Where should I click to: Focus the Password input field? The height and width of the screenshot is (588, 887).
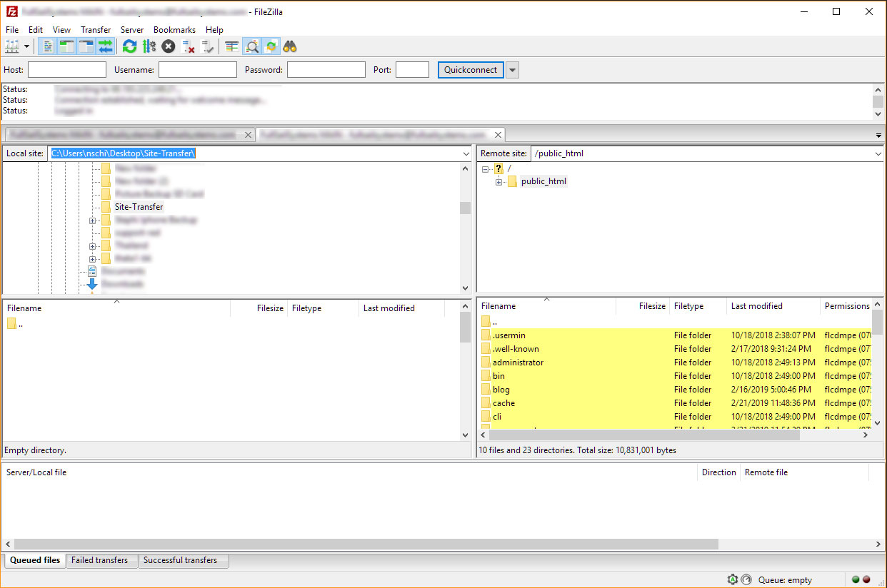[326, 70]
